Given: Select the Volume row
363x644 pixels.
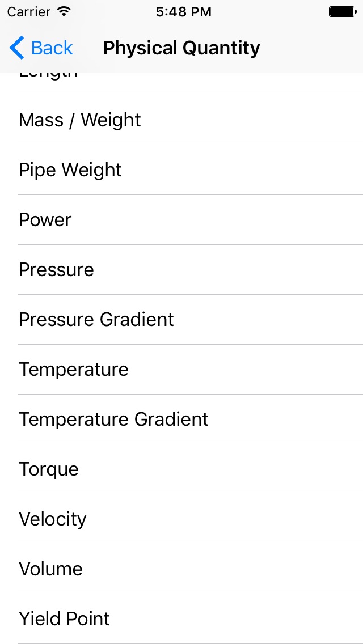Looking at the screenshot, I should (181, 569).
